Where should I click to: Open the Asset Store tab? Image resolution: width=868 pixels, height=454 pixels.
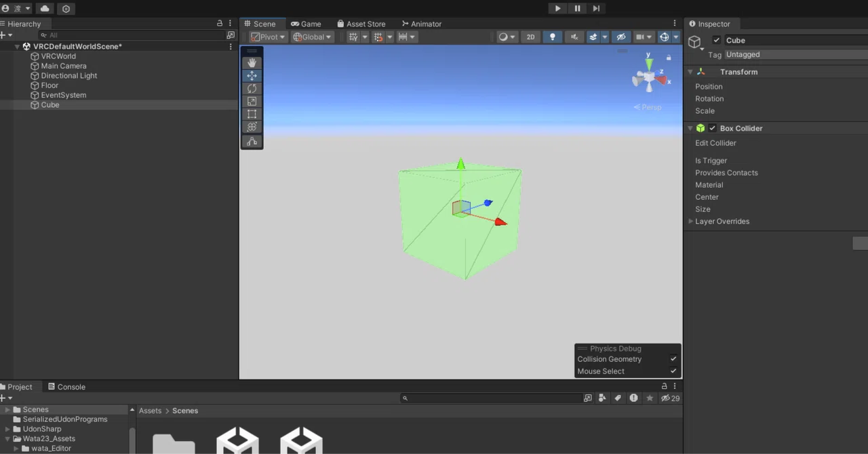[361, 24]
